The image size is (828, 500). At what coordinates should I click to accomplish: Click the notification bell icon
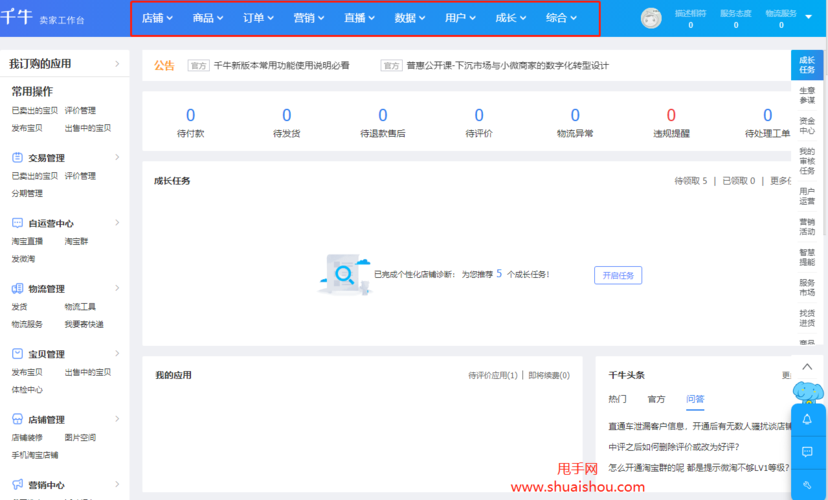[807, 419]
